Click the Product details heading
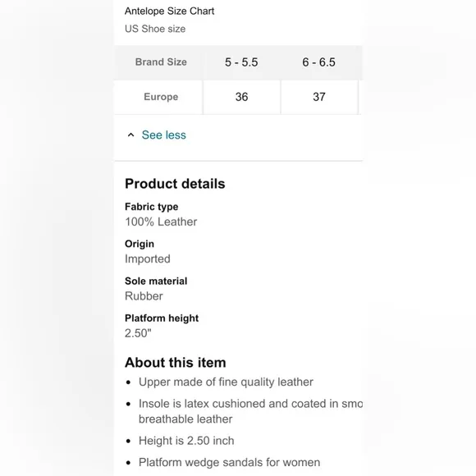Screen dimensions: 476x476 (175, 184)
